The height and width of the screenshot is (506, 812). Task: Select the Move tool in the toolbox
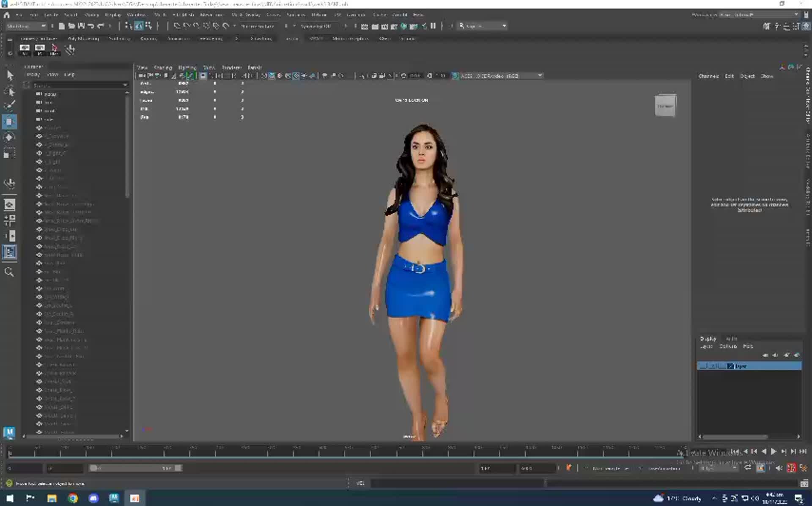[10, 121]
